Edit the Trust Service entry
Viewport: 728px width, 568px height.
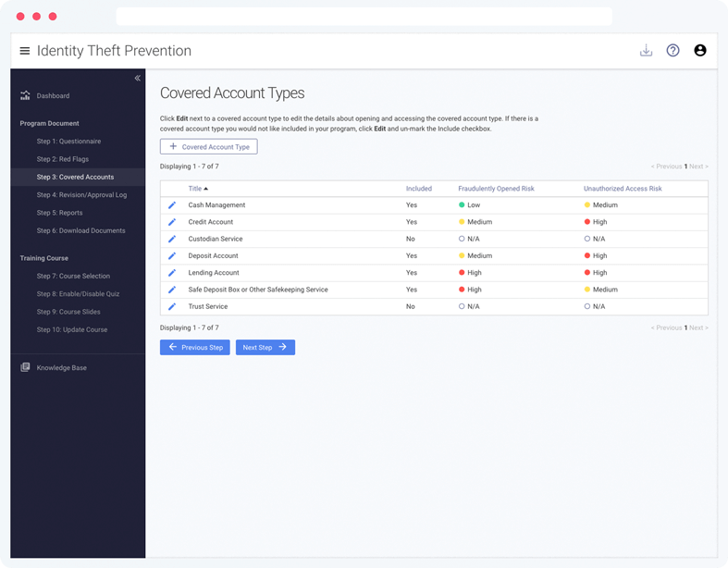click(172, 307)
